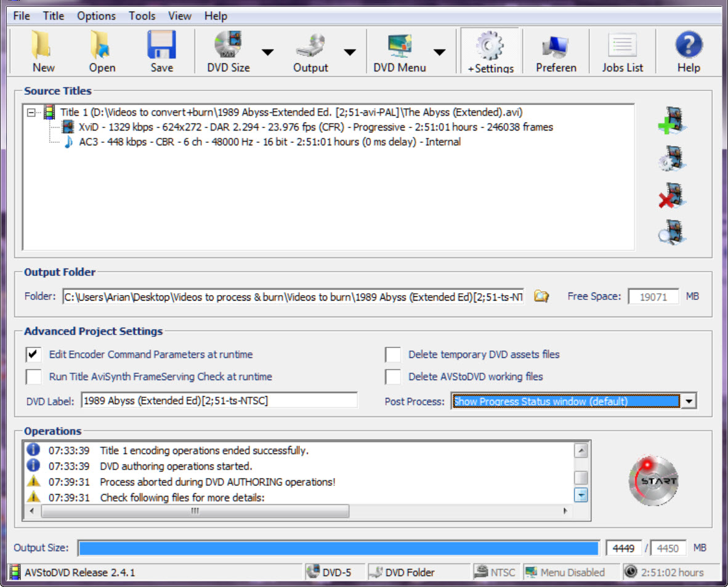This screenshot has width=728, height=587.
Task: Uncheck Edit Encoder Command Parameters at runtime
Action: pos(33,354)
